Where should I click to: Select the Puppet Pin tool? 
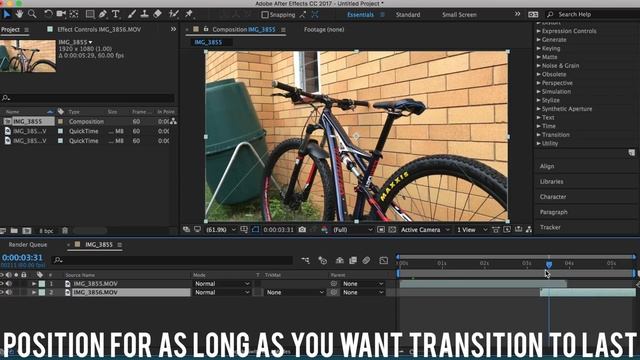(x=189, y=14)
